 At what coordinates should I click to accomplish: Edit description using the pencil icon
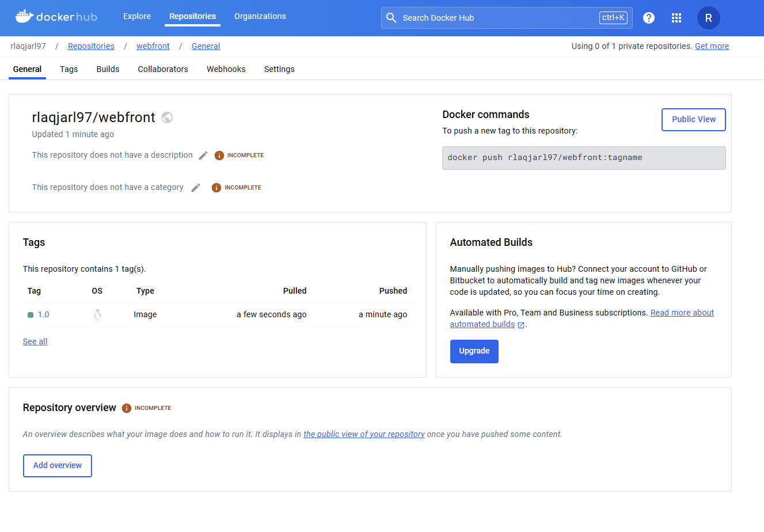(203, 155)
